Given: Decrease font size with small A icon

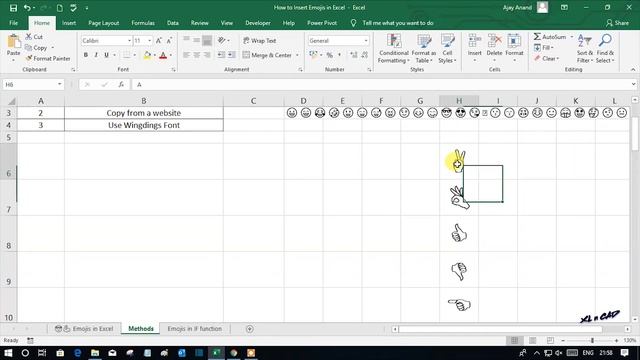Looking at the screenshot, I should [169, 40].
